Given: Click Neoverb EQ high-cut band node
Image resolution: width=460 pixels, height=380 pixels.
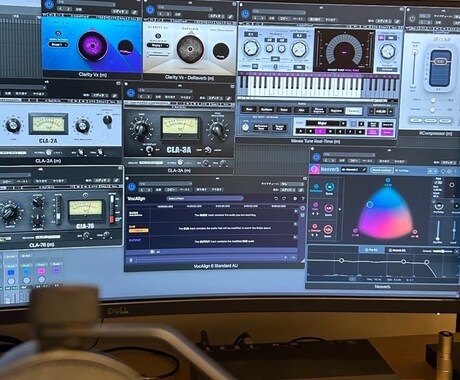Looking at the screenshot, I should tap(427, 262).
